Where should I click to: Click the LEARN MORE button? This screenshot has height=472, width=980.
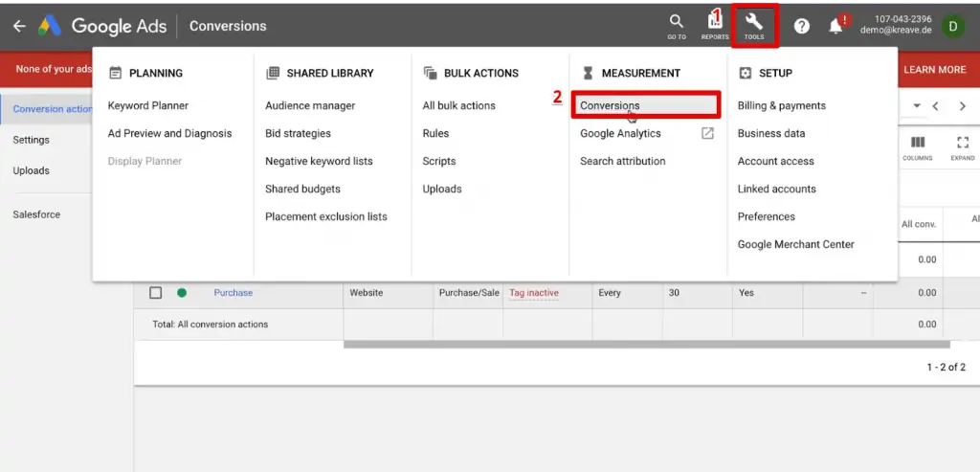point(934,69)
